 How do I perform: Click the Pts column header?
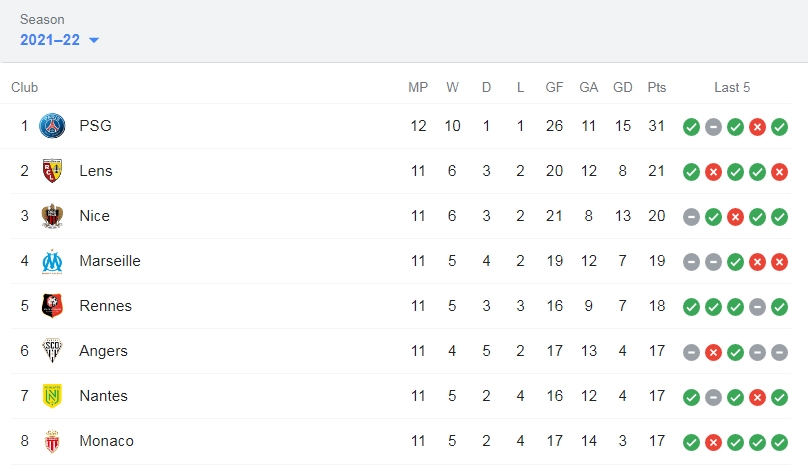(656, 88)
